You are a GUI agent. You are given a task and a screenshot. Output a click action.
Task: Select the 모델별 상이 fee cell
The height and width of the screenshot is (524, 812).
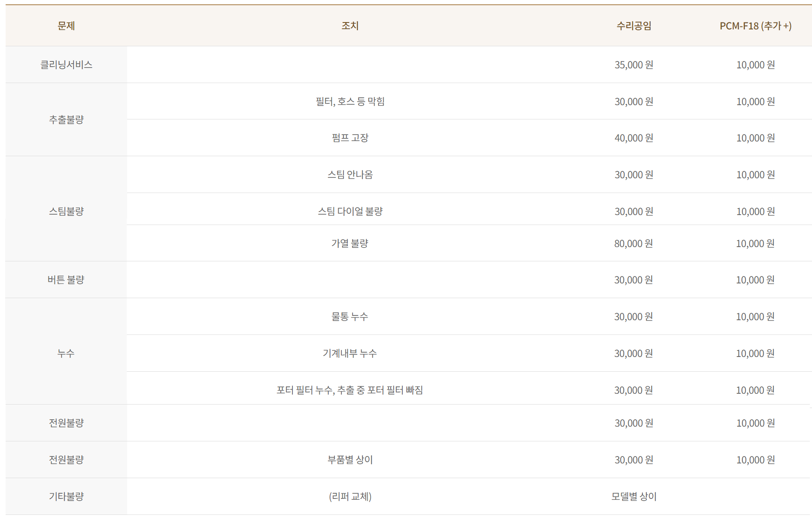click(x=634, y=497)
